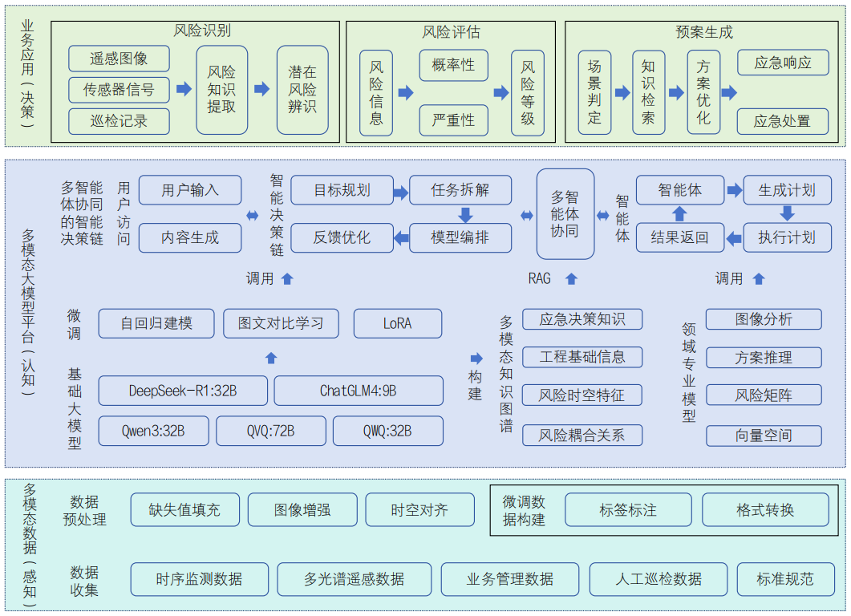Image resolution: width=851 pixels, height=616 pixels.
Task: Select the DeepSeek-R1:32B model box
Action: [183, 391]
